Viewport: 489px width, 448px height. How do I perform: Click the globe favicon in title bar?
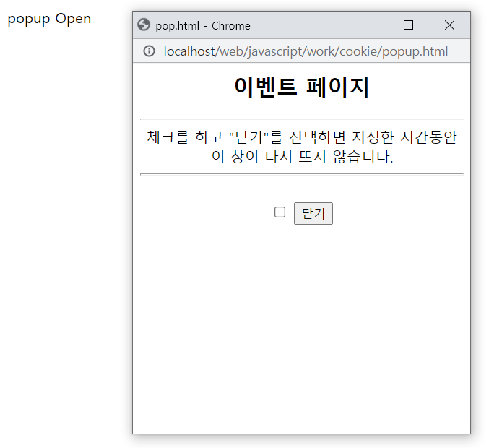(144, 25)
